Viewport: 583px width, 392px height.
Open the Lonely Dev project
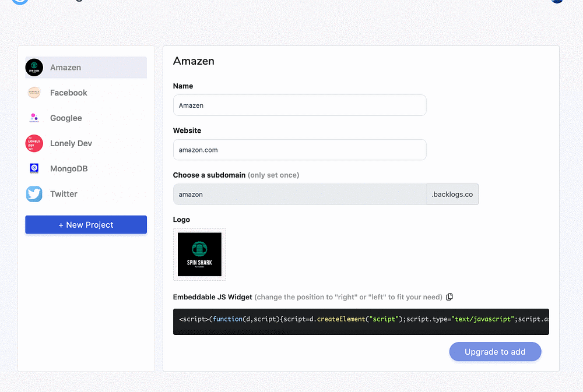(x=86, y=143)
